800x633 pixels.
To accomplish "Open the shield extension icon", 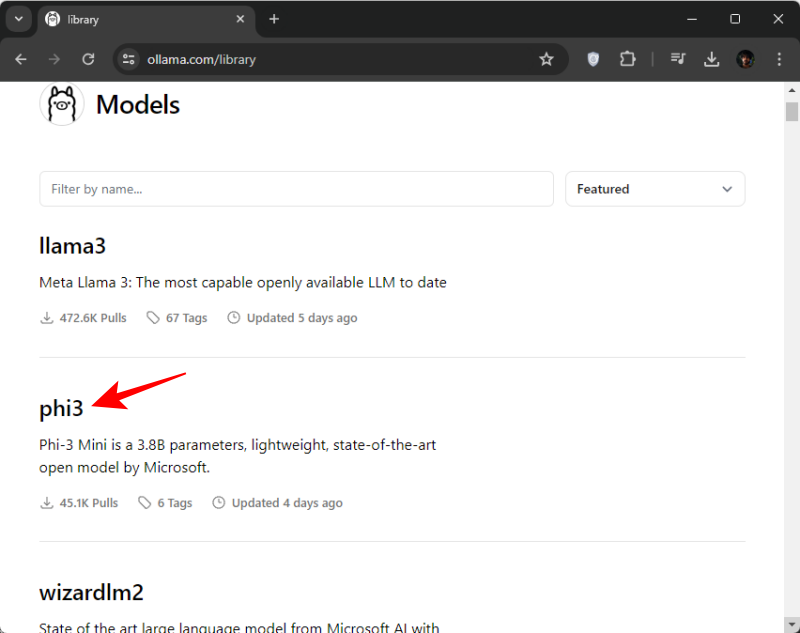I will pos(593,59).
